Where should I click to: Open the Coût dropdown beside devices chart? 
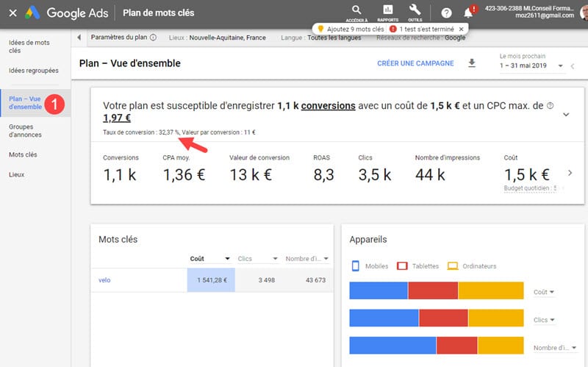[x=545, y=292]
